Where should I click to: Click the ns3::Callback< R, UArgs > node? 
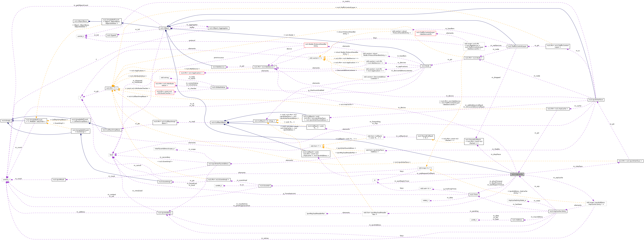click(265, 121)
